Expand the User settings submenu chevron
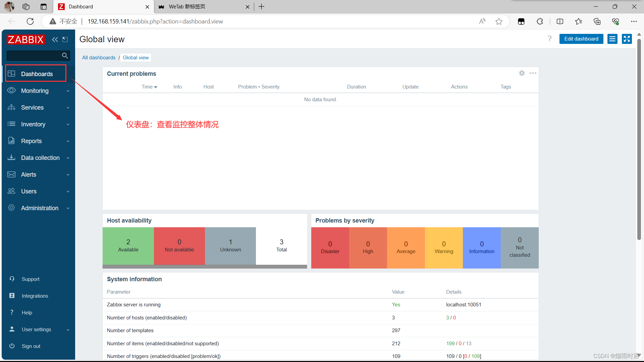Viewport: 644px width, 362px height. click(x=68, y=329)
